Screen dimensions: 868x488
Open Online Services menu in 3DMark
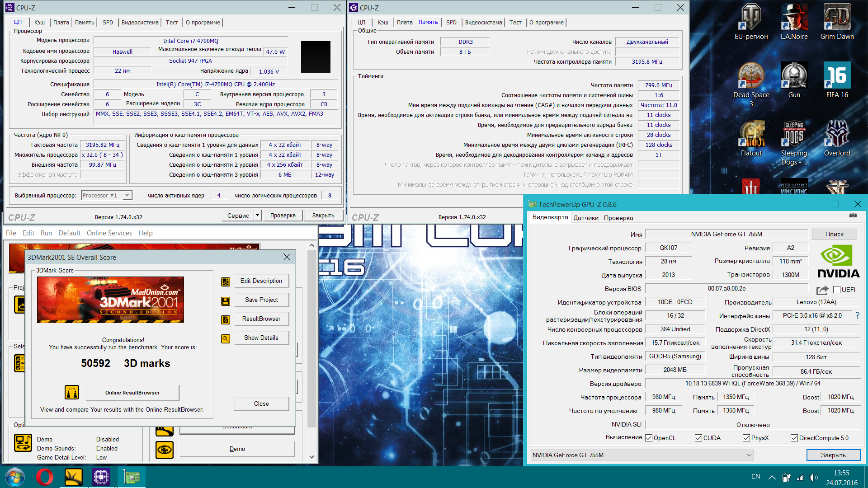(x=109, y=233)
